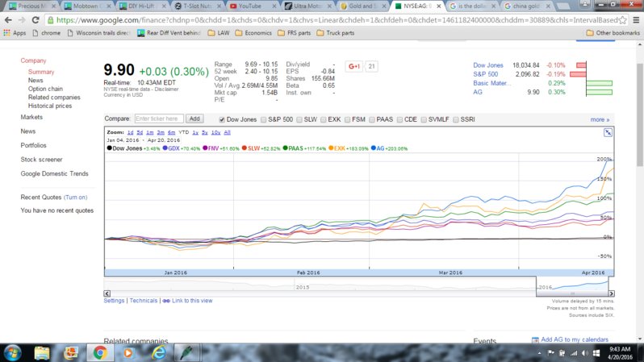Open media player taskbar icon

pyautogui.click(x=128, y=352)
